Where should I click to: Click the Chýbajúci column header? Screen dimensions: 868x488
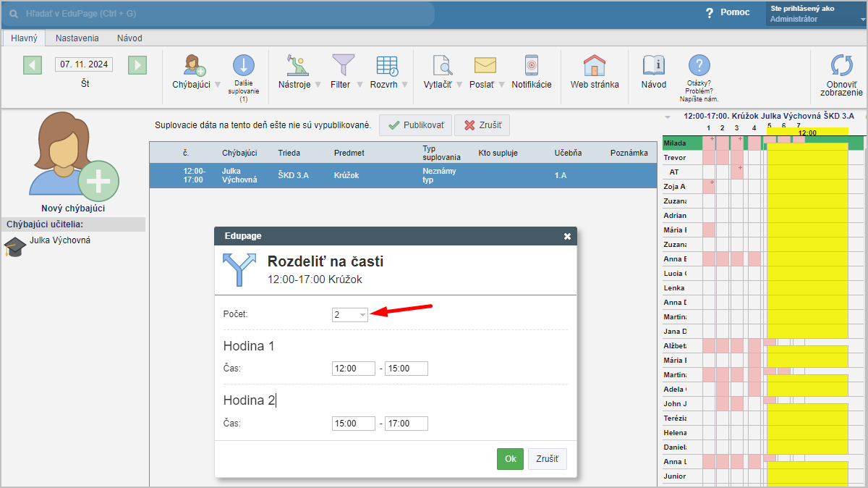coord(239,153)
